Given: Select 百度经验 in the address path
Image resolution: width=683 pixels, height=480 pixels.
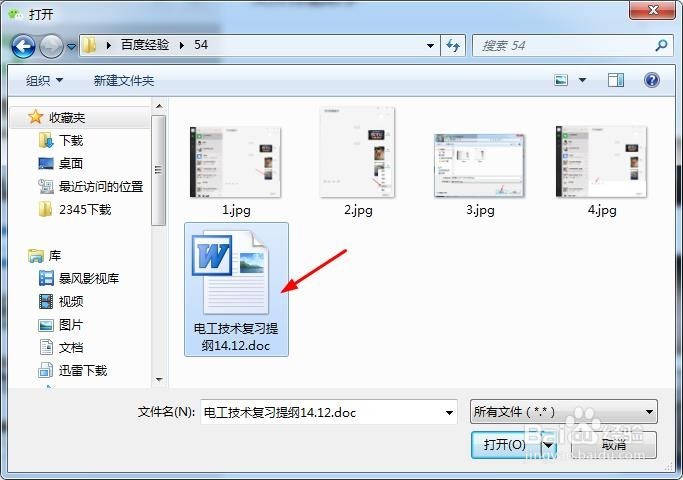Looking at the screenshot, I should pyautogui.click(x=145, y=45).
